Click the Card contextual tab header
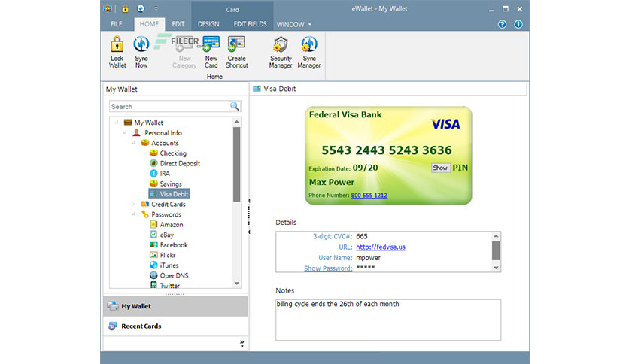629x364 pixels. pyautogui.click(x=232, y=10)
